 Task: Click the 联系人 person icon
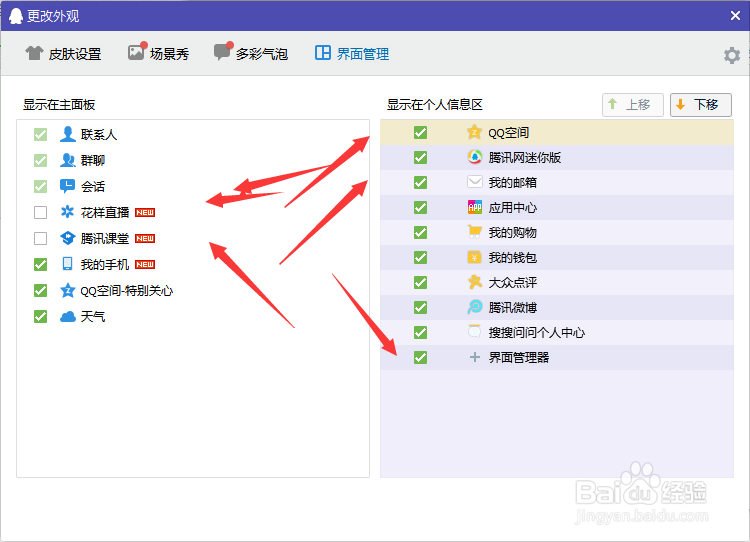click(67, 134)
